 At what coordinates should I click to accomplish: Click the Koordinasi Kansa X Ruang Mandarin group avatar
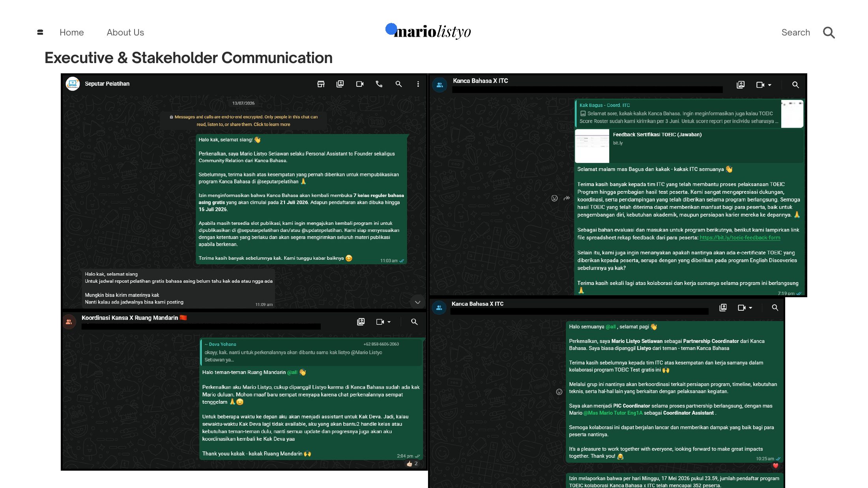69,322
